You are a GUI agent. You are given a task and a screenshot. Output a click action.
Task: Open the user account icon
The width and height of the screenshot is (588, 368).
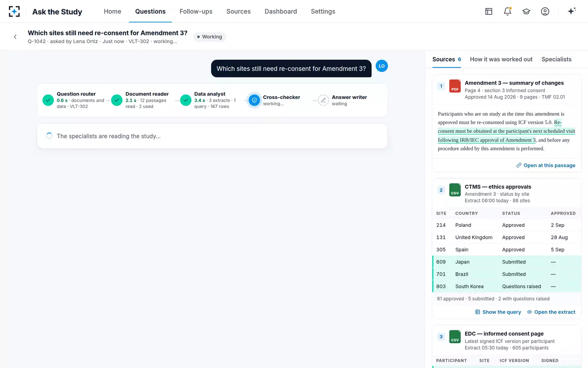[x=545, y=11]
